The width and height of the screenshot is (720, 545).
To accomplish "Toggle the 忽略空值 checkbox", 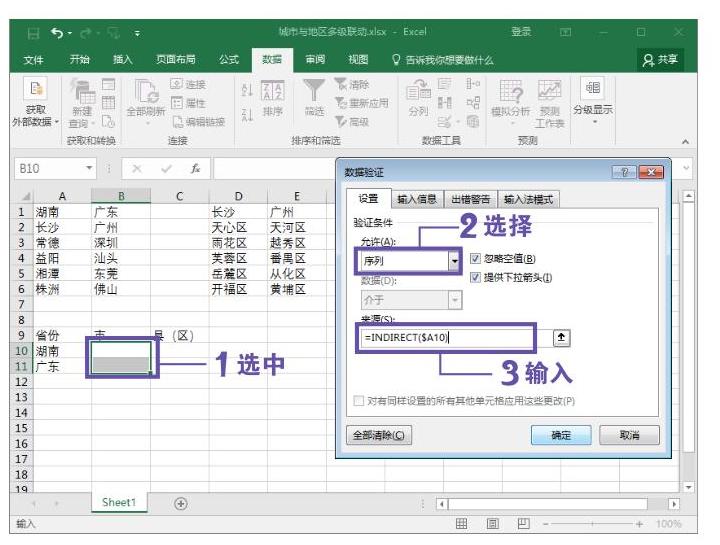I will [475, 259].
